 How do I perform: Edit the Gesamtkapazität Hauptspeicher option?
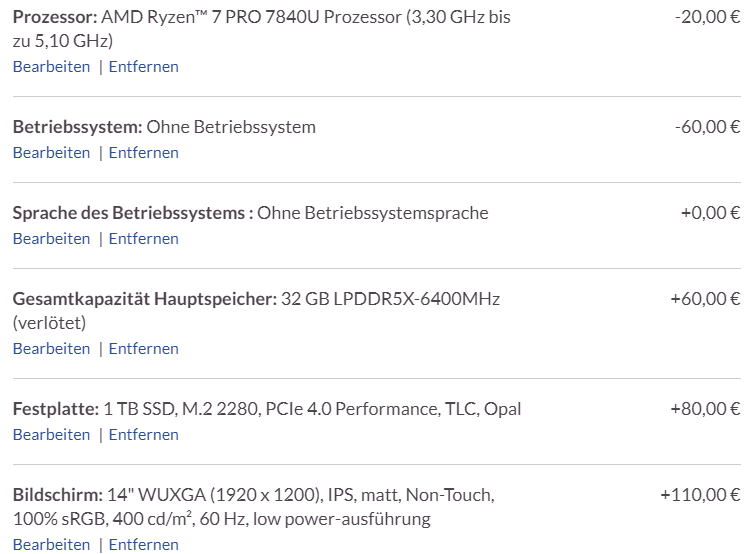(x=51, y=349)
